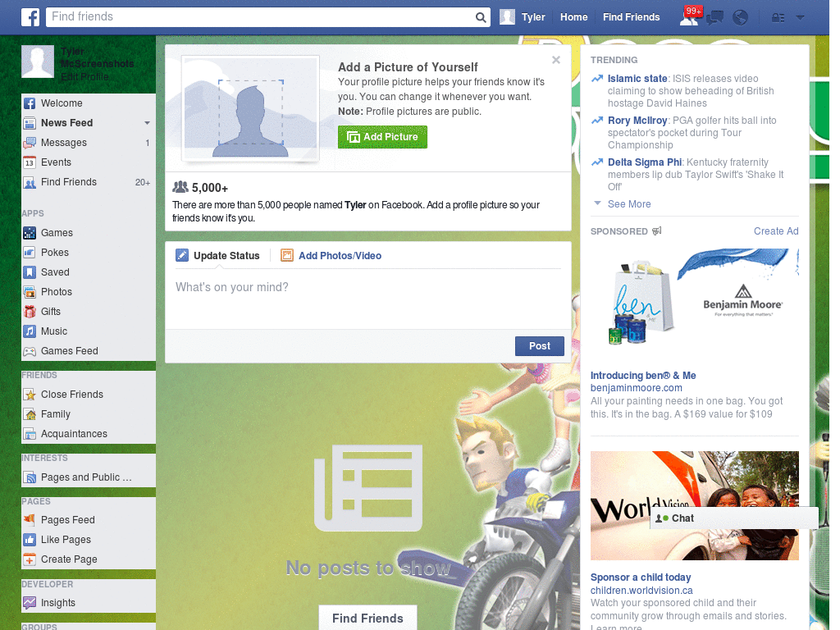Close the Add a Picture prompt
The width and height of the screenshot is (840, 630).
coord(556,60)
